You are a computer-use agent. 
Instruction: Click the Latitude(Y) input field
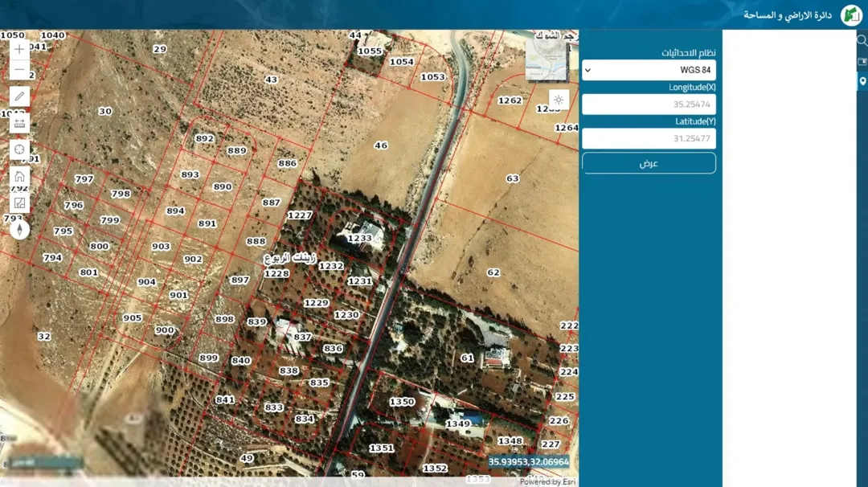click(649, 138)
